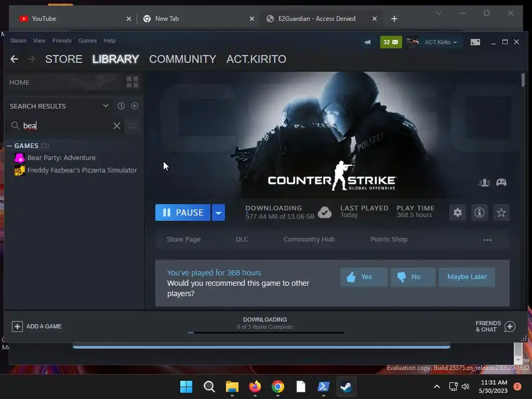Pause the Counter-Strike download
This screenshot has height=399, width=532.
(x=183, y=212)
